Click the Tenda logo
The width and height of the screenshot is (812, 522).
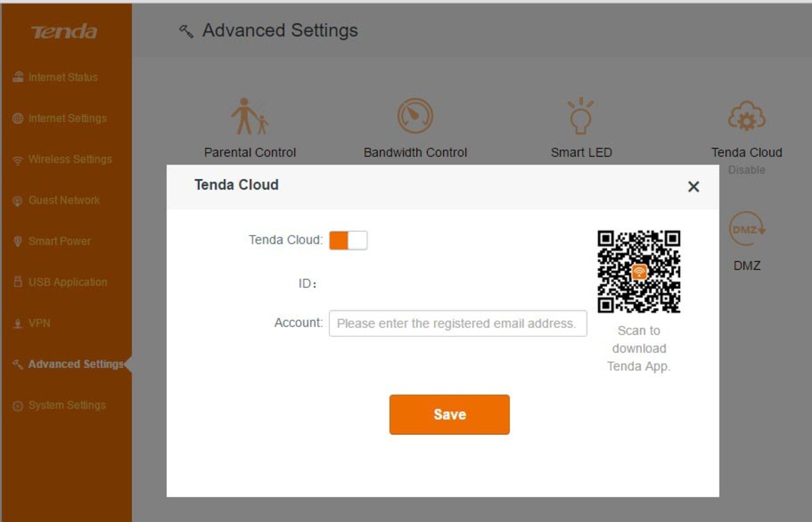[64, 31]
